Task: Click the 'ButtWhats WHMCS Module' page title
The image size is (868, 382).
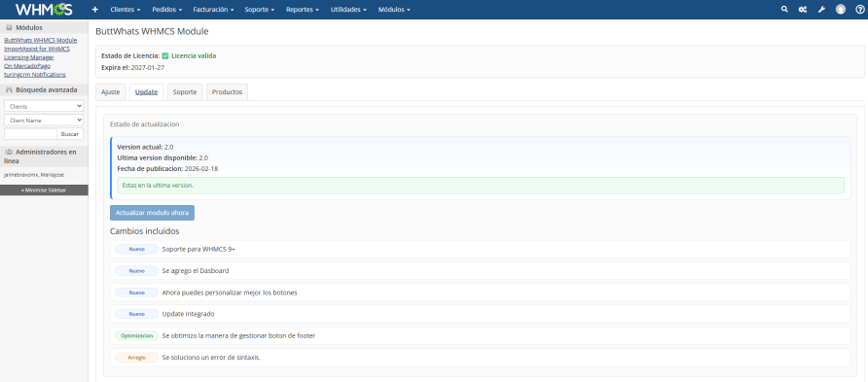Action: coord(152,31)
